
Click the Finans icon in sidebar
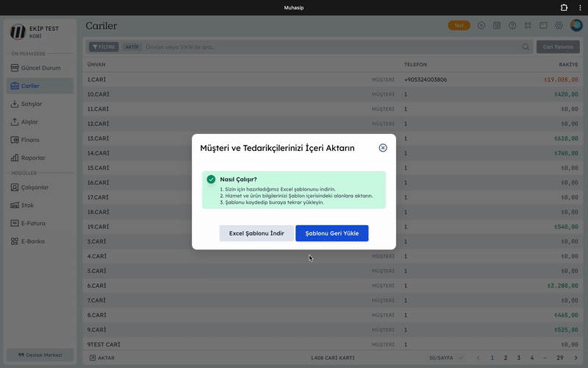[15, 140]
